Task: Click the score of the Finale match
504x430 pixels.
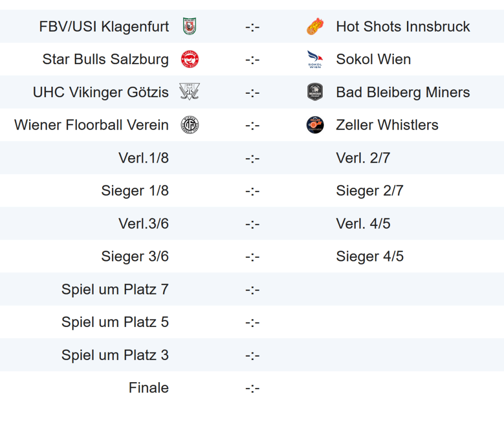Action: [x=252, y=388]
